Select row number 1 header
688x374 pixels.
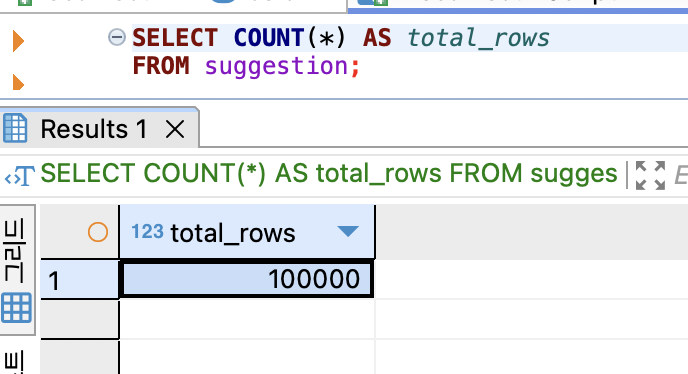[79, 280]
